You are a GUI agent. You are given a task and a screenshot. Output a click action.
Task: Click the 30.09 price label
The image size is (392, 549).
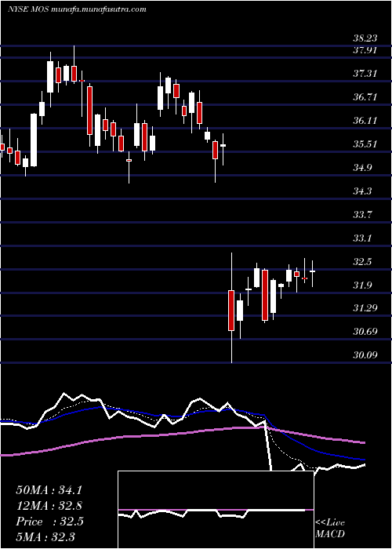[365, 355]
